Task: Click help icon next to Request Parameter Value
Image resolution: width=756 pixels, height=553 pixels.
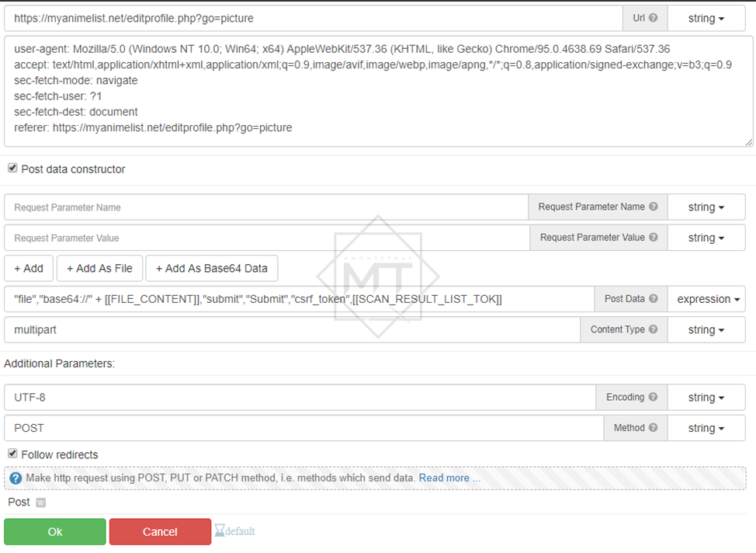Action: [x=653, y=238]
